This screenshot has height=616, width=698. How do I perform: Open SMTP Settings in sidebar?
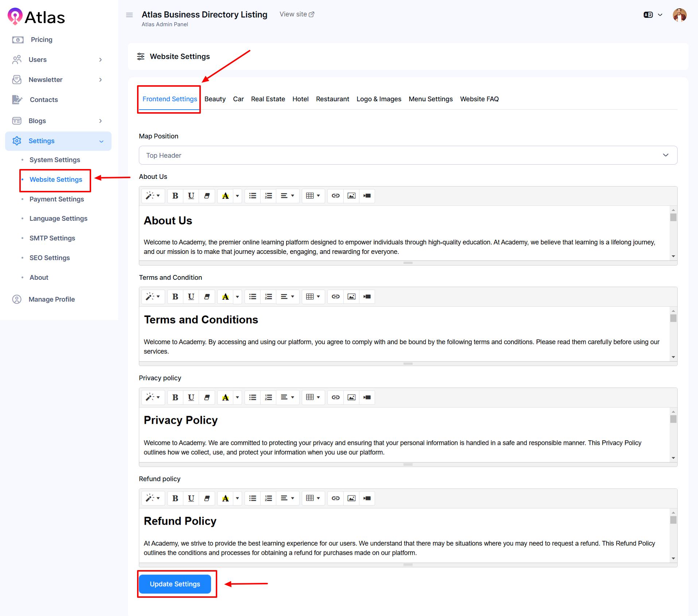(52, 238)
